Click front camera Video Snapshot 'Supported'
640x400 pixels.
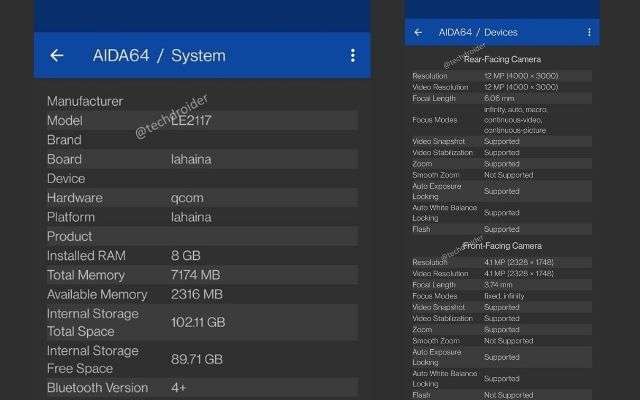point(502,307)
